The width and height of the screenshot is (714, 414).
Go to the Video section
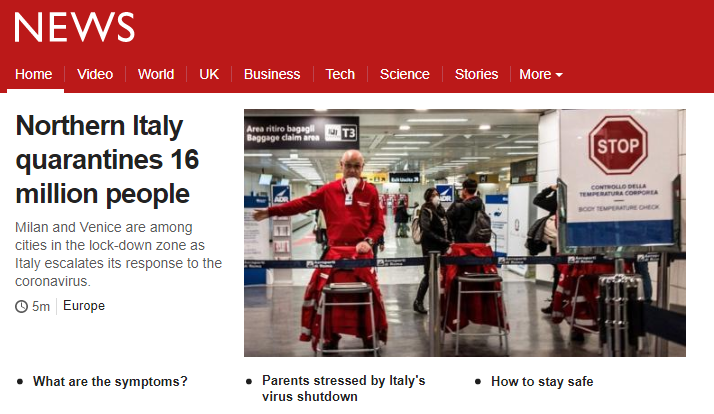point(95,74)
